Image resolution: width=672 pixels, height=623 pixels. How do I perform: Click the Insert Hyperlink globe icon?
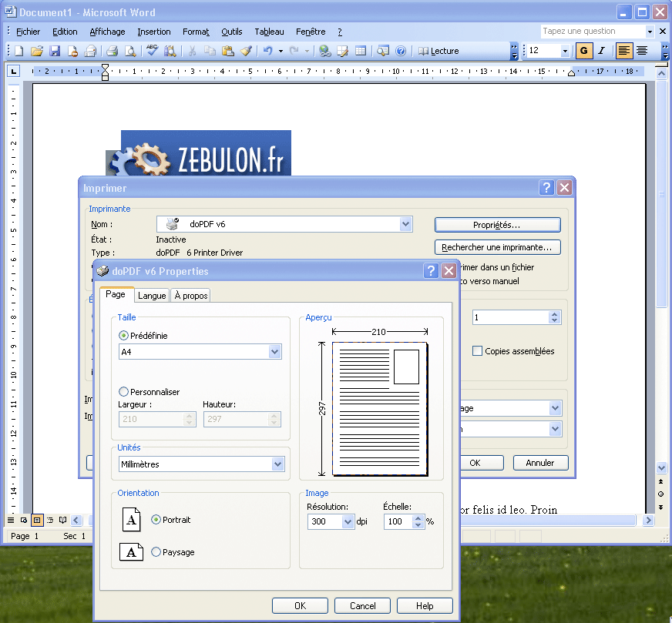click(x=325, y=51)
